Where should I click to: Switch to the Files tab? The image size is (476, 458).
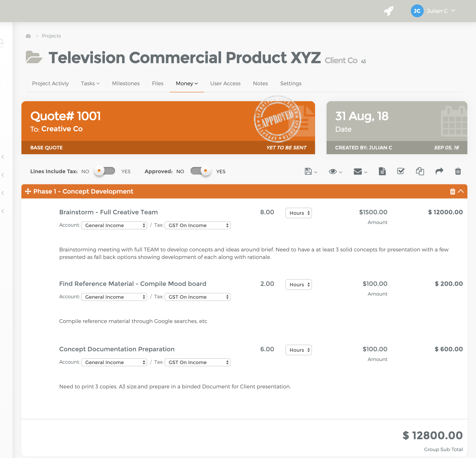158,83
